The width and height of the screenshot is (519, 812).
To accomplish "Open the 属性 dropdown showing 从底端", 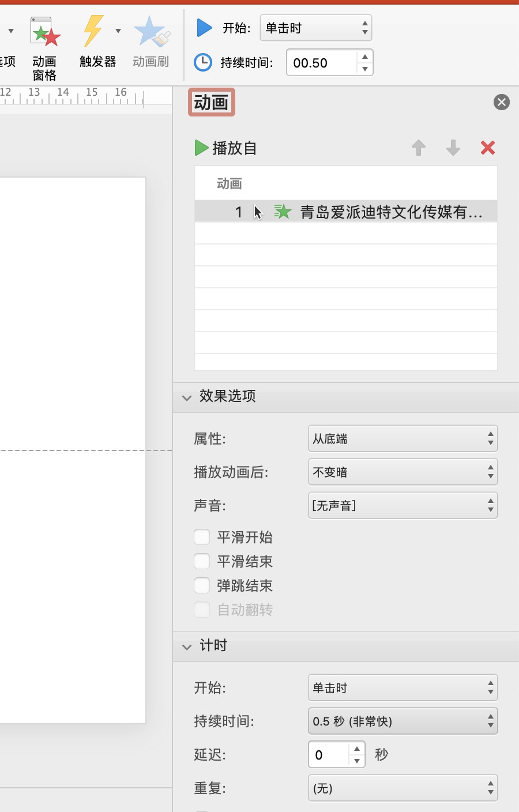I will [403, 439].
